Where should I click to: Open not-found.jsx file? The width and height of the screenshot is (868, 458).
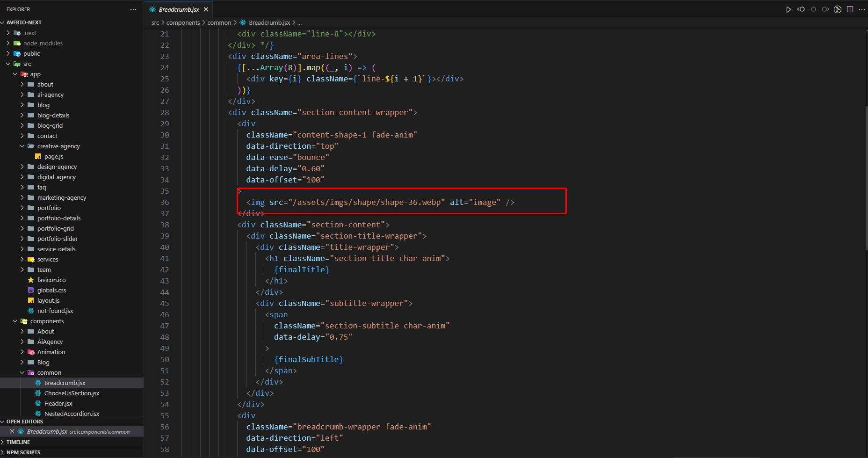pyautogui.click(x=55, y=311)
